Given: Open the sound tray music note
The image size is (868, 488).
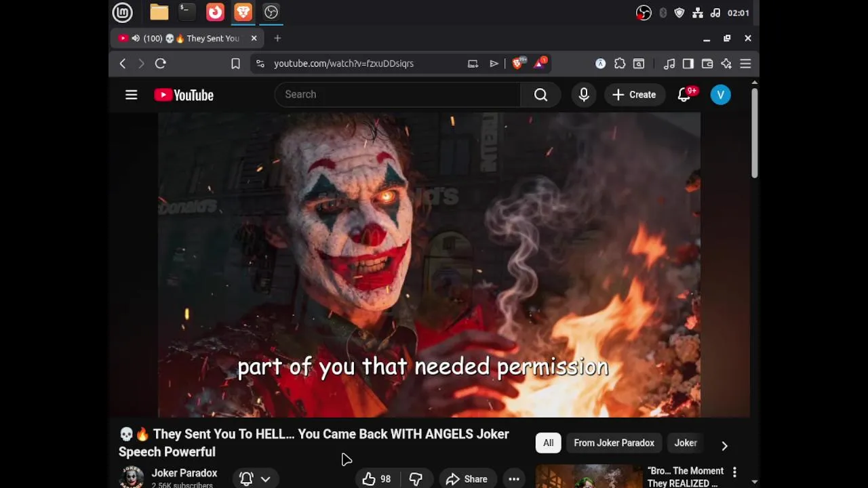Looking at the screenshot, I should 715,13.
